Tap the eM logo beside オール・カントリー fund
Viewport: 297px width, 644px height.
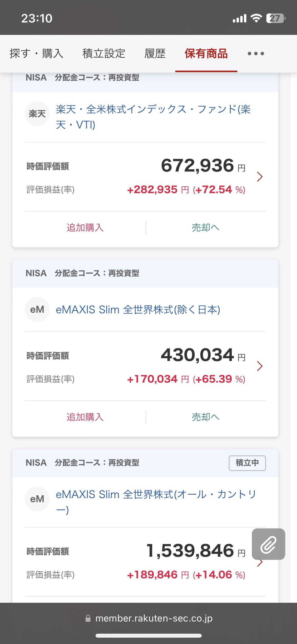pyautogui.click(x=37, y=499)
